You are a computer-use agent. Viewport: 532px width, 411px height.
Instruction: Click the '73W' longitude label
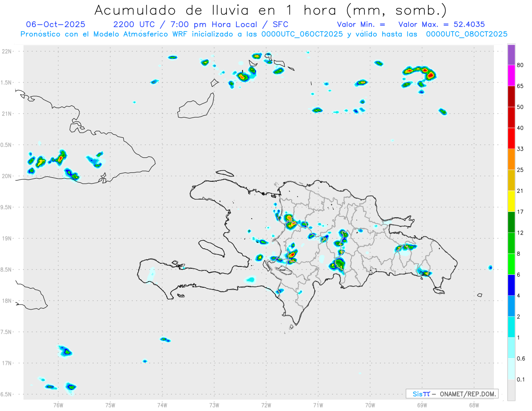pyautogui.click(x=214, y=405)
